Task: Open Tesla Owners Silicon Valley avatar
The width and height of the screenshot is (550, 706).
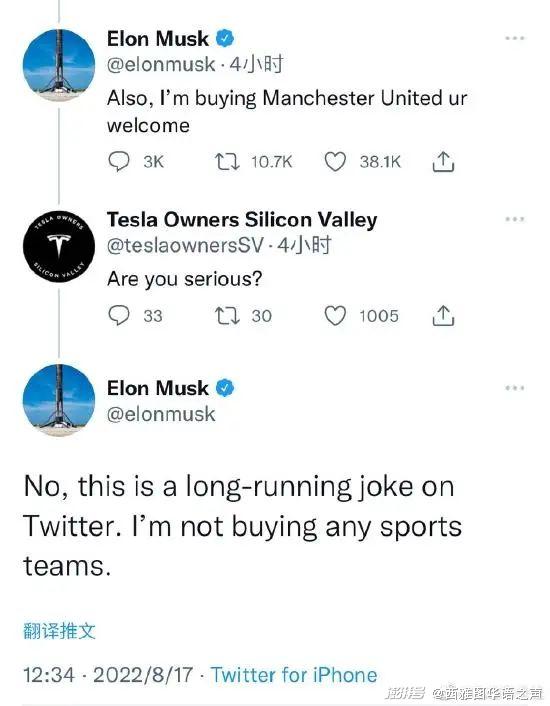Action: click(x=59, y=246)
